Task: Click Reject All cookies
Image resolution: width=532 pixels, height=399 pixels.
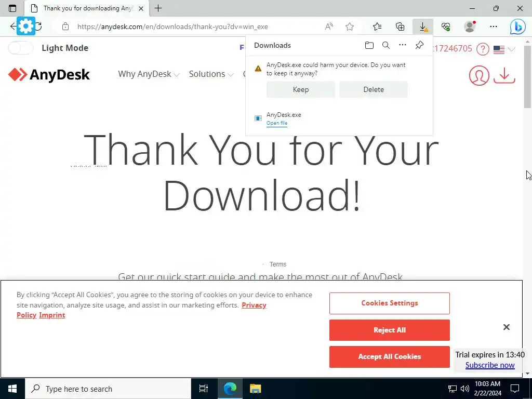Action: click(390, 330)
